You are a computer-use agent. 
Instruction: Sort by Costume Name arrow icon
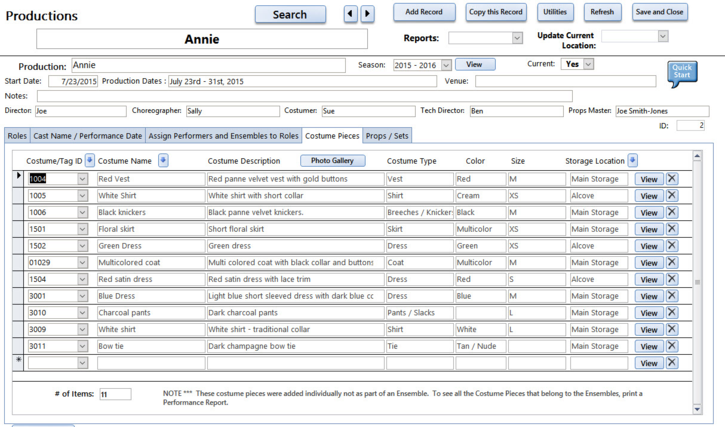point(163,160)
